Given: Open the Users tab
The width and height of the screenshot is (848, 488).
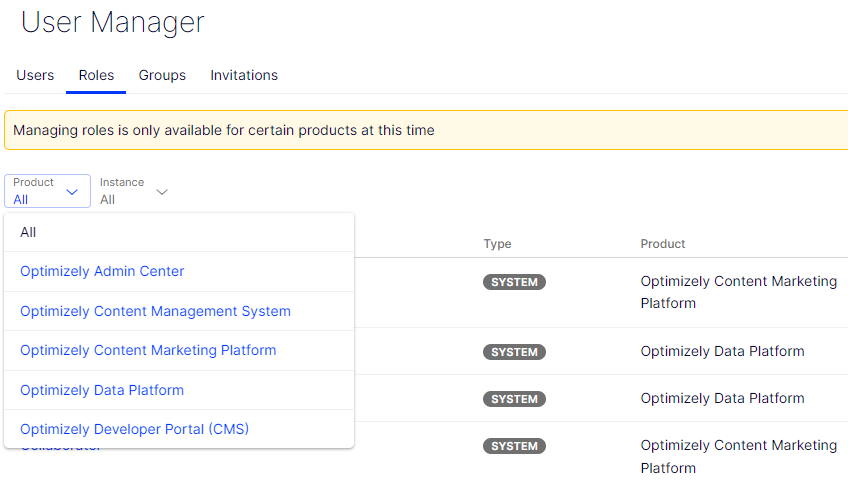Looking at the screenshot, I should point(35,75).
